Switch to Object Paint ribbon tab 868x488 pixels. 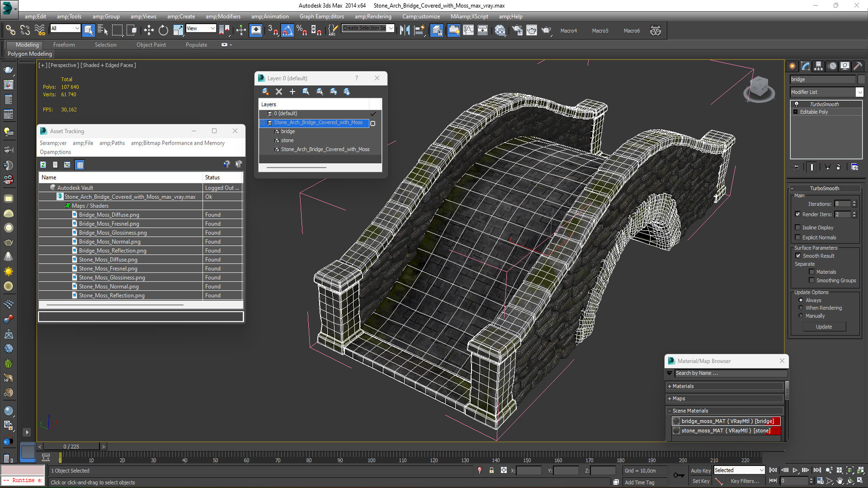tap(151, 45)
